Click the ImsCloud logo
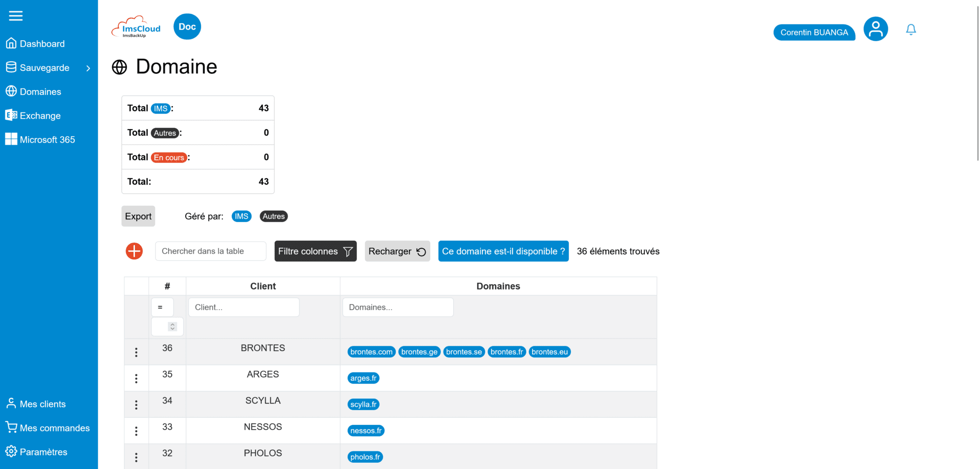980x469 pixels. 136,27
